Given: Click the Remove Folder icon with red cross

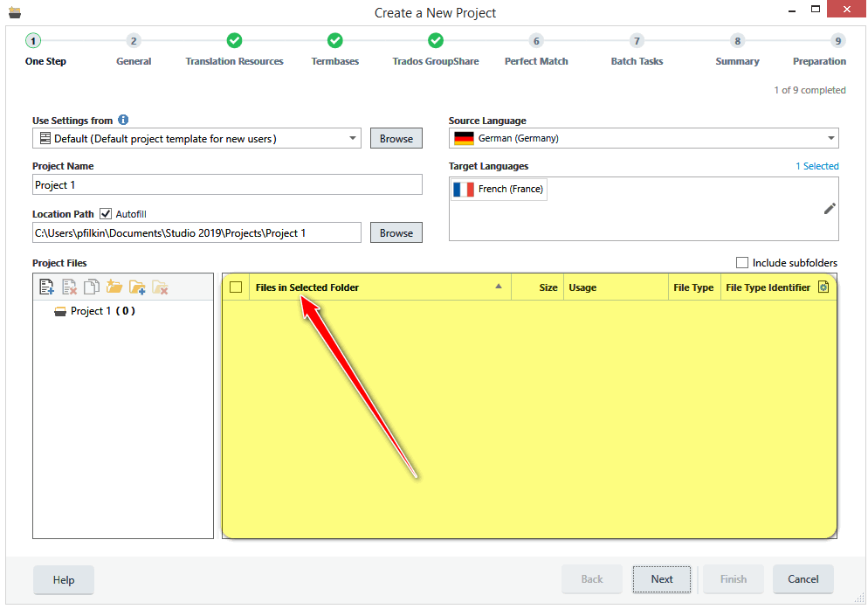Looking at the screenshot, I should [x=160, y=287].
